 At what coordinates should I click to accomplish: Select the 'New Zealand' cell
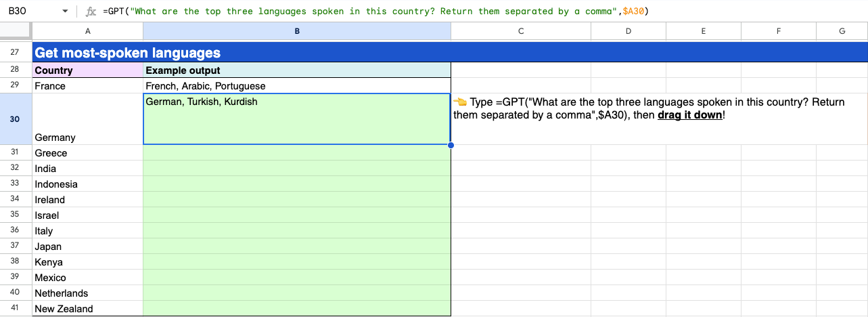pos(87,309)
